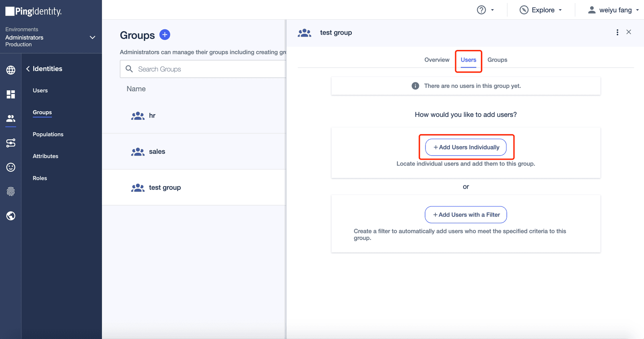Screen dimensions: 644x339
Task: Add a new group with plus icon
Action: point(165,35)
